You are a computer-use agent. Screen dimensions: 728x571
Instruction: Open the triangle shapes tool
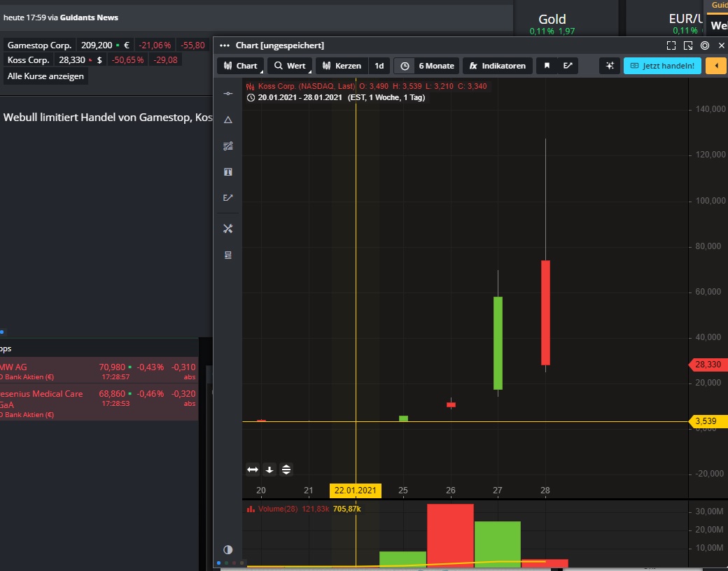coord(227,120)
